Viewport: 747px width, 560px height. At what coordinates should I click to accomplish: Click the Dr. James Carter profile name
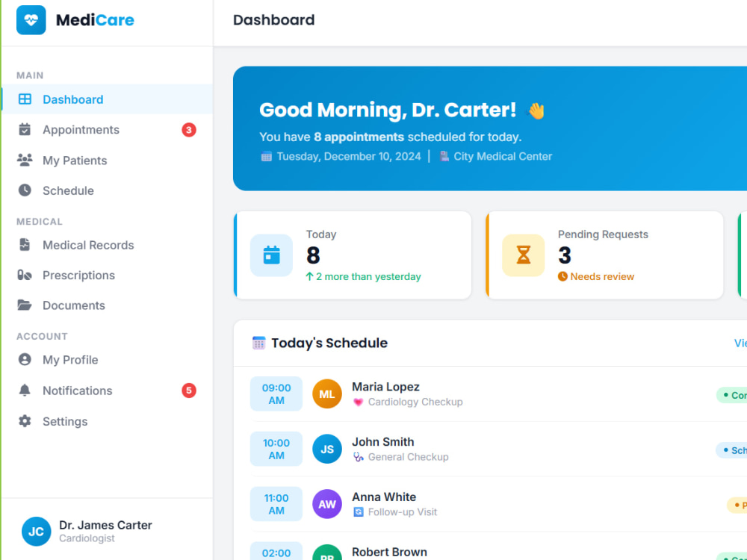click(x=105, y=525)
